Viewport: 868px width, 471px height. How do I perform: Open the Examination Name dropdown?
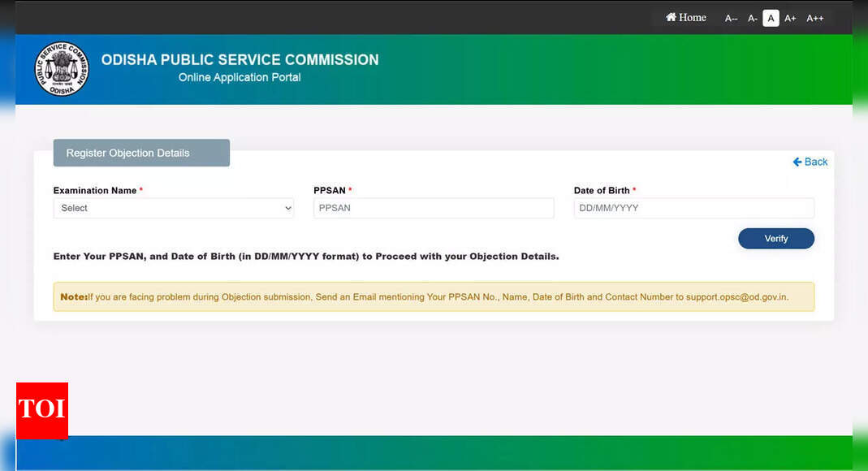(x=173, y=208)
